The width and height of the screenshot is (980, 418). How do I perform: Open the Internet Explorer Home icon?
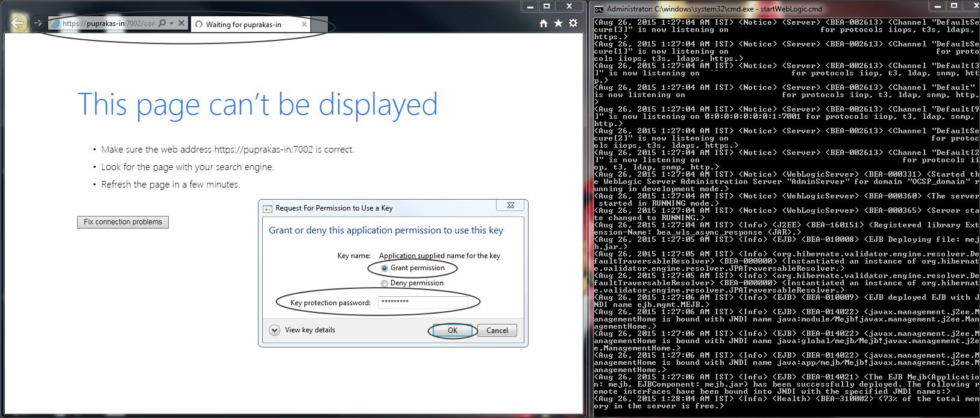(544, 23)
